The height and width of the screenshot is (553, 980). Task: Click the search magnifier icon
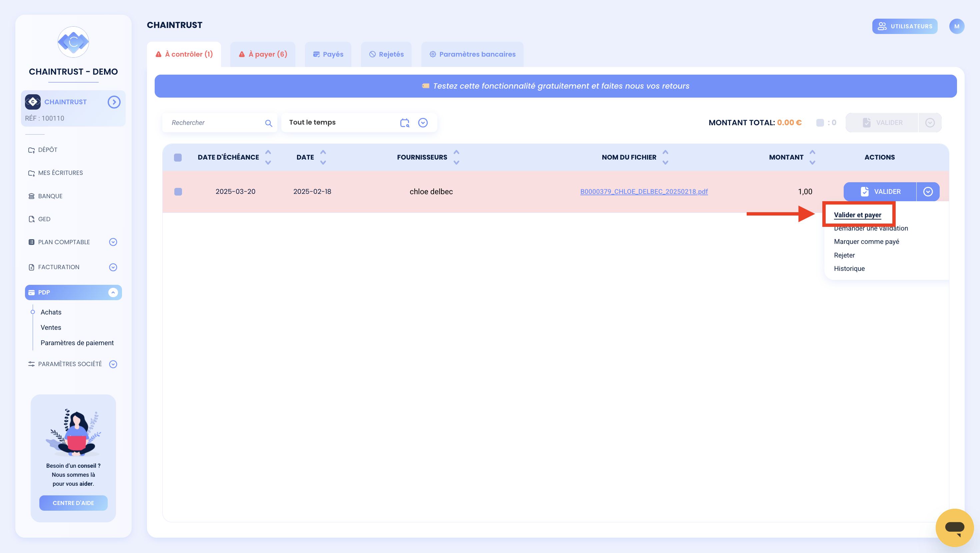click(269, 123)
